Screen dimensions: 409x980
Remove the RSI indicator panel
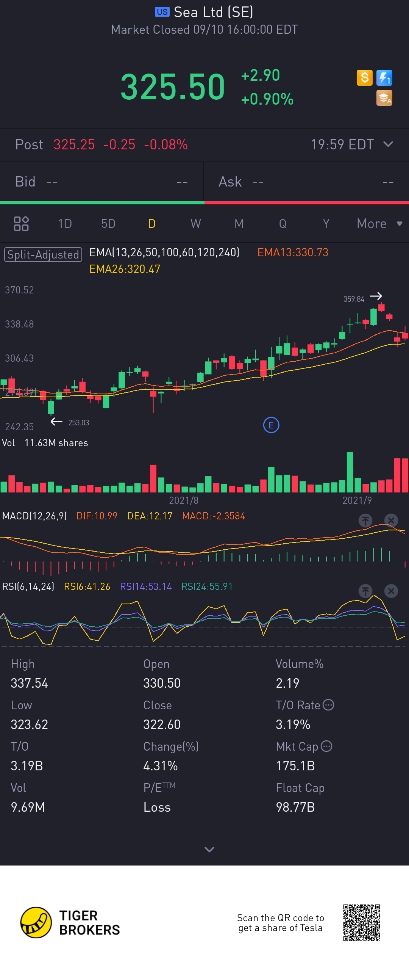[x=391, y=591]
